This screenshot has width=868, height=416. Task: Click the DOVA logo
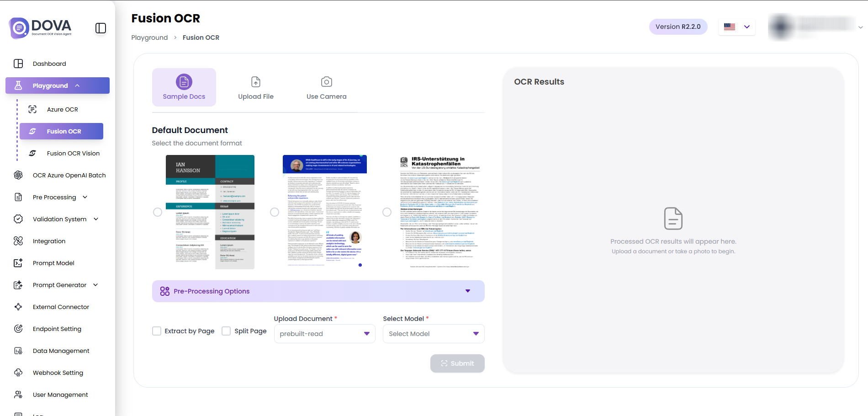click(x=40, y=28)
